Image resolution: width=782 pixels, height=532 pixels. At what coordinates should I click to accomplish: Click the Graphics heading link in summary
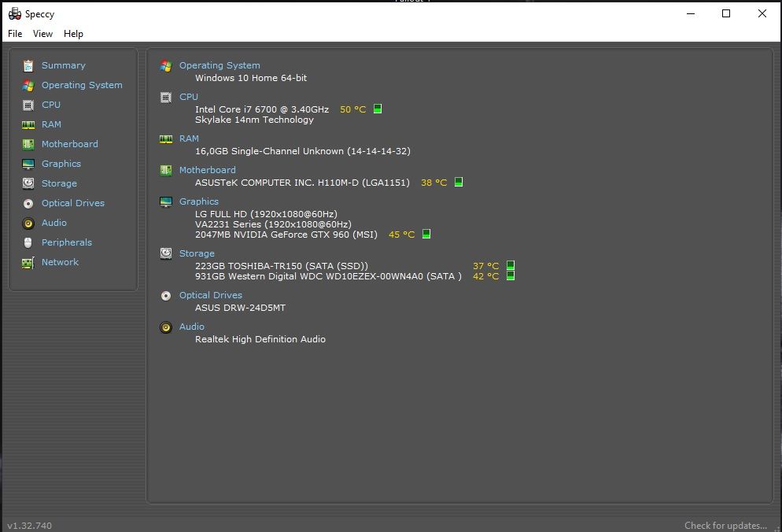198,201
